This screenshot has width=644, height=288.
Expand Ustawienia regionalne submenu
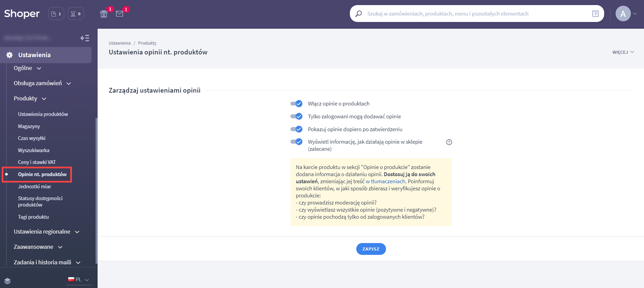point(47,232)
